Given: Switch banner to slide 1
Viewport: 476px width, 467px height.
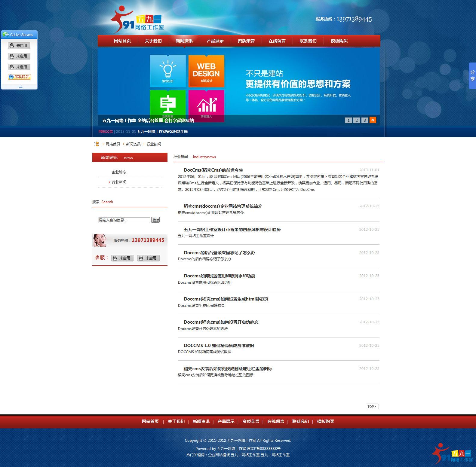Looking at the screenshot, I should click(x=348, y=120).
